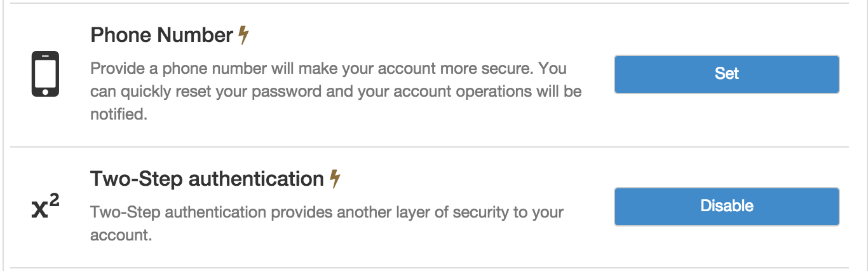Screen dimensions: 868x271
Task: Select the Phone Number heading
Action: [162, 35]
